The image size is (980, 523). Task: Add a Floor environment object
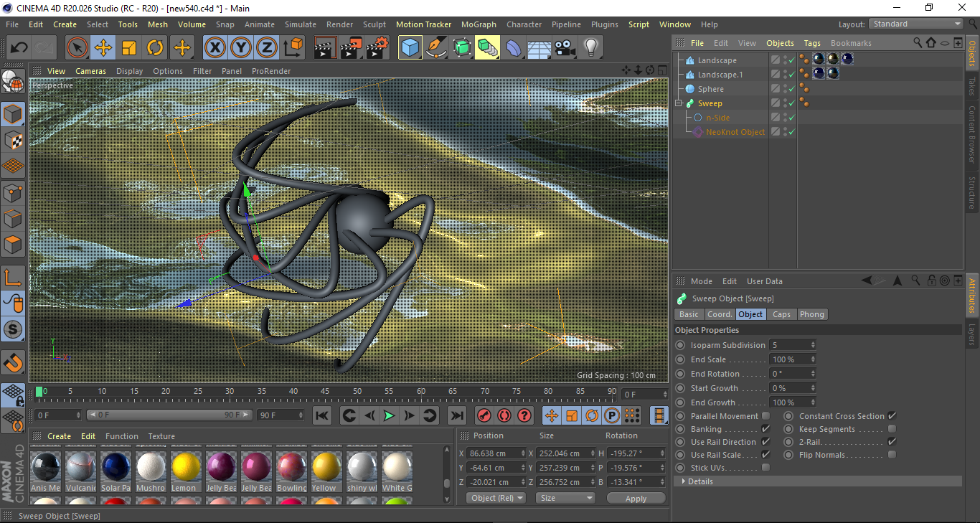tap(540, 48)
